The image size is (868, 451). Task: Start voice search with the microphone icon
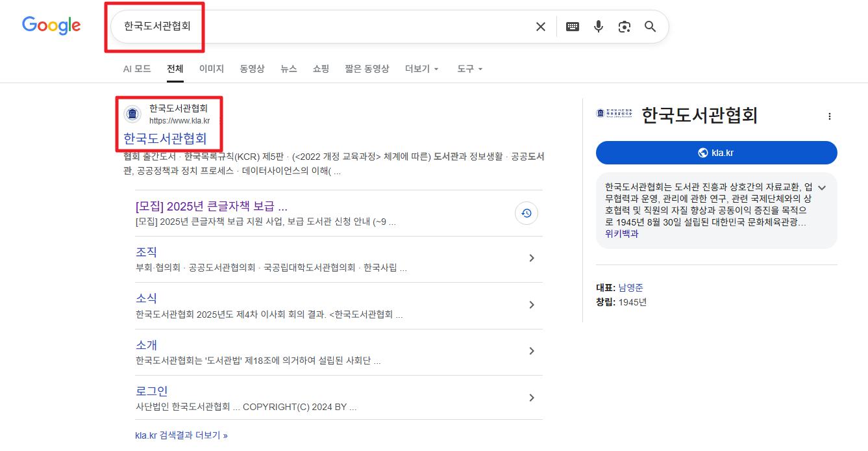pos(598,26)
